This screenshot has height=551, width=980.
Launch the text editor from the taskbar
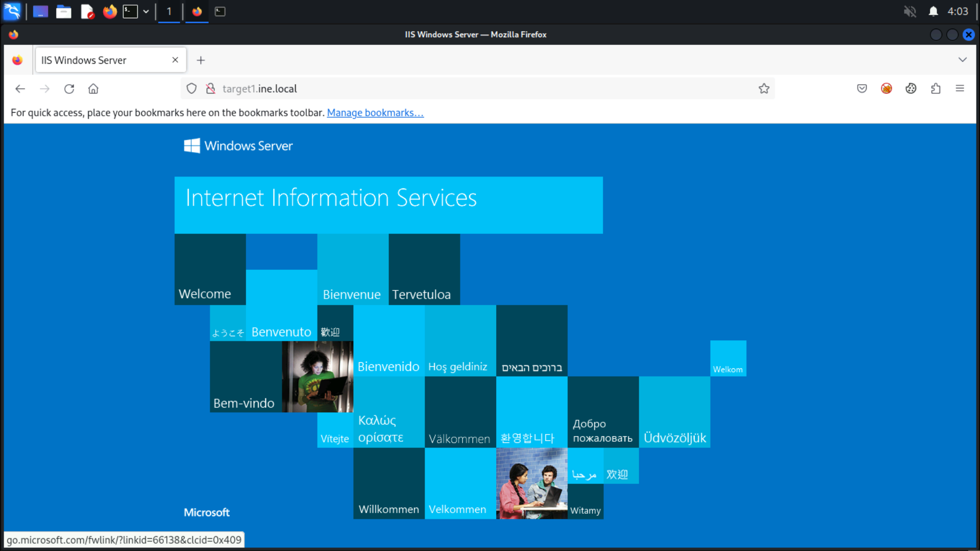(87, 11)
